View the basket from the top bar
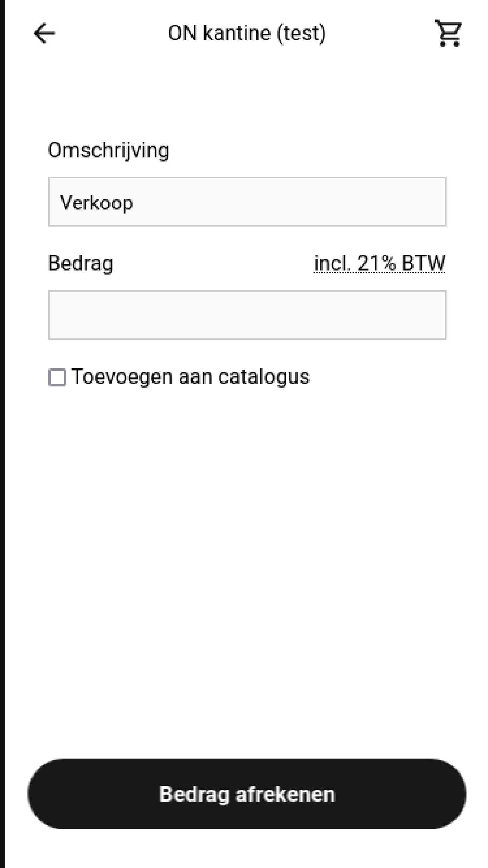This screenshot has width=488, height=868. point(449,33)
